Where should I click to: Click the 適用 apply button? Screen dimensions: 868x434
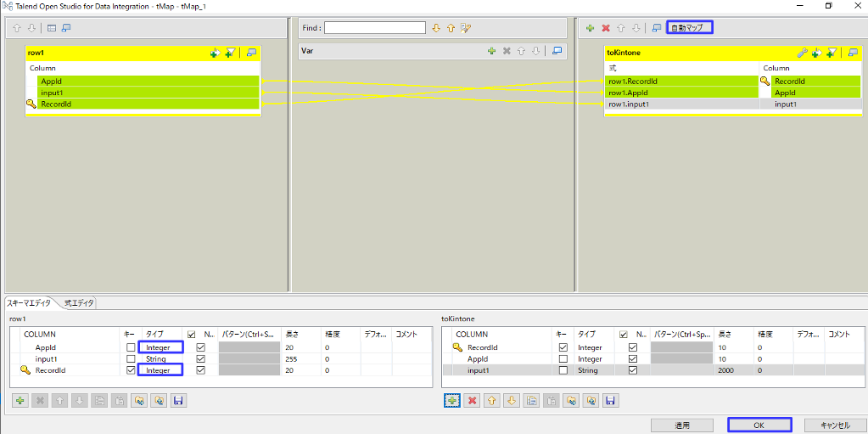[682, 426]
